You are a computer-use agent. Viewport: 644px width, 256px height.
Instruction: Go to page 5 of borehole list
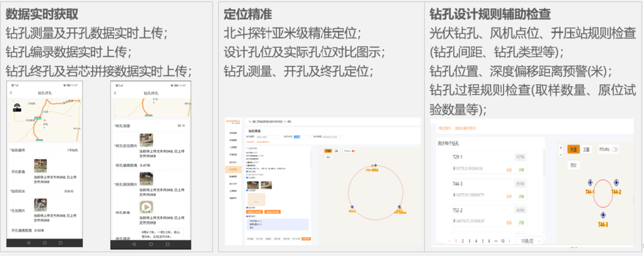click(482, 241)
